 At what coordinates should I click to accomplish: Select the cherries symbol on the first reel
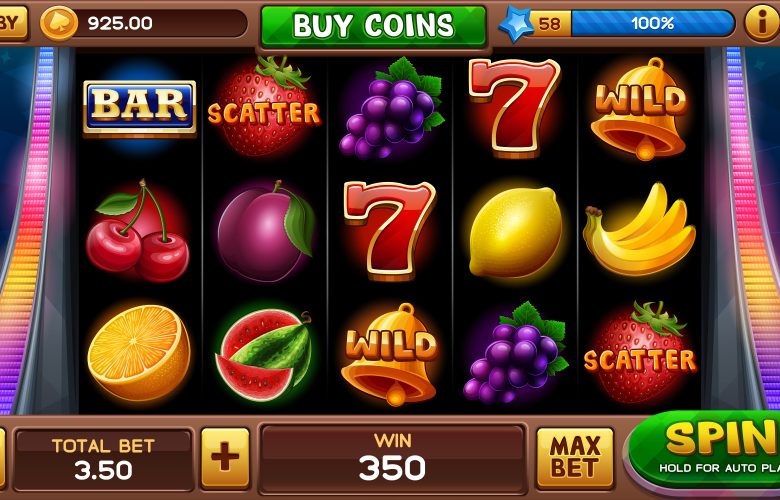[137, 231]
